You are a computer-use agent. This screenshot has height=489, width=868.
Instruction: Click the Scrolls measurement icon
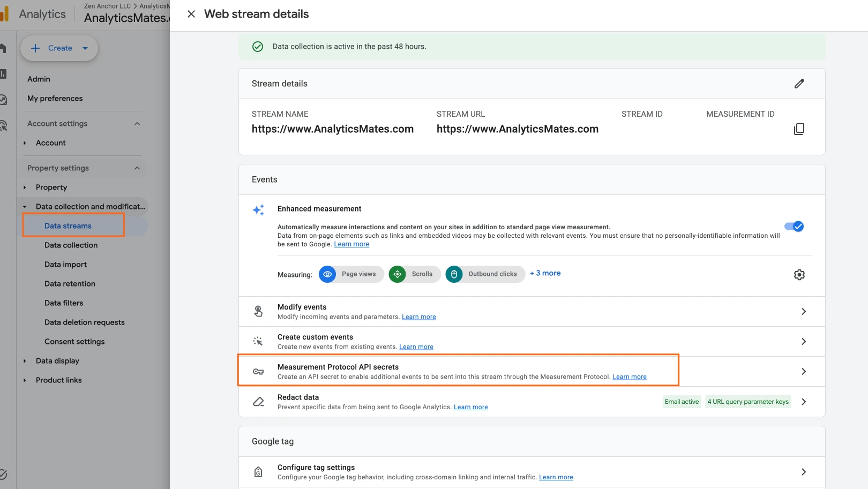397,274
